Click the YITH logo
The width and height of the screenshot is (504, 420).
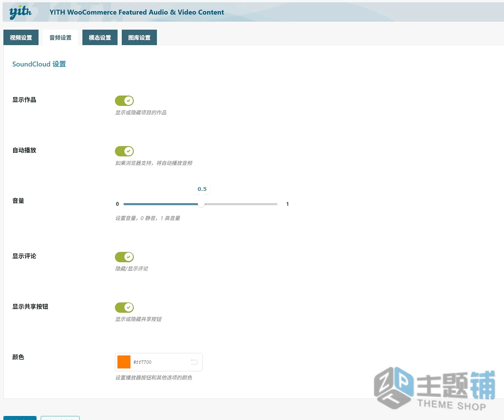tap(20, 12)
